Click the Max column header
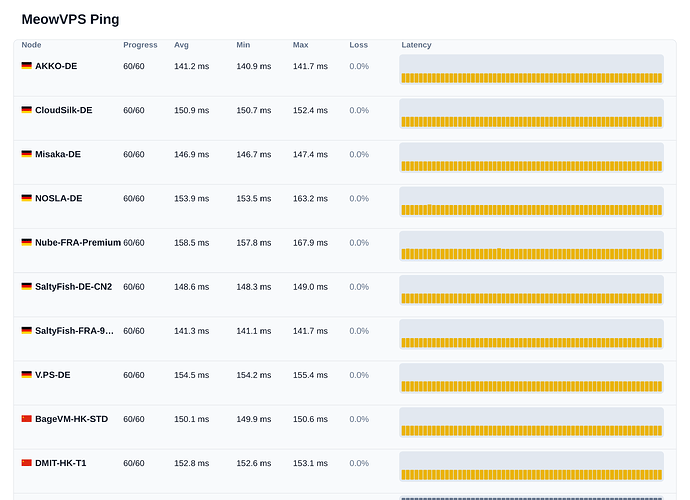690x500 pixels. 301,45
